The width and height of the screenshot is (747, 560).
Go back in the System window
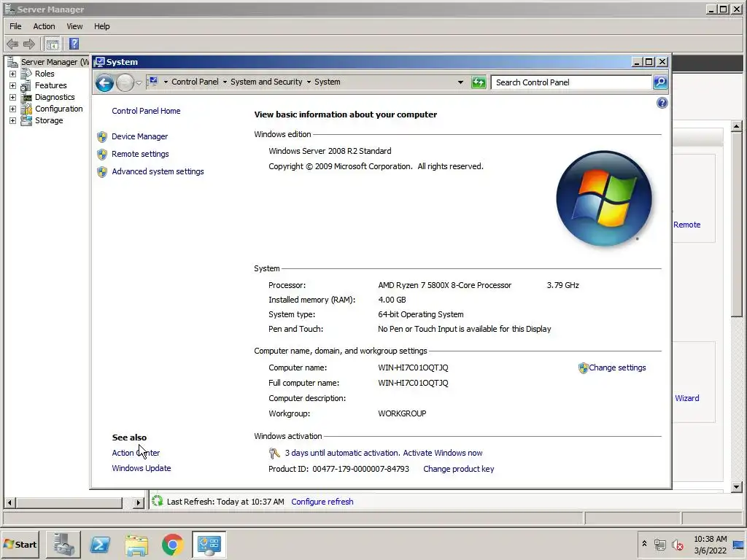[104, 83]
